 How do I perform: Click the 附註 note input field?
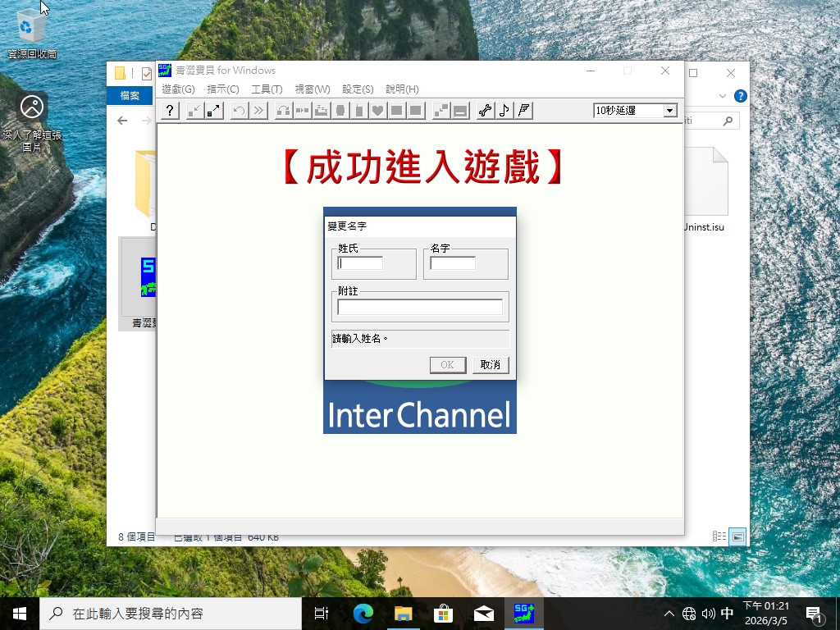pyautogui.click(x=420, y=307)
